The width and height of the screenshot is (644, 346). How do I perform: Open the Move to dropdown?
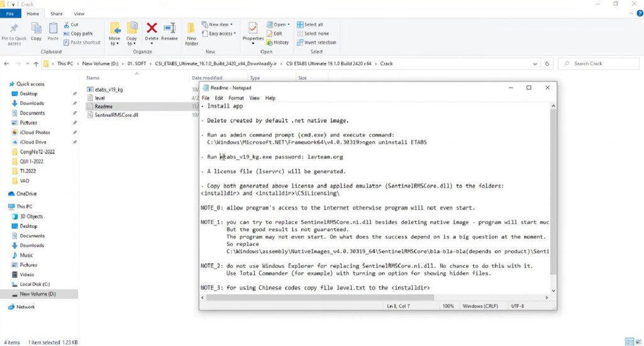tap(114, 34)
